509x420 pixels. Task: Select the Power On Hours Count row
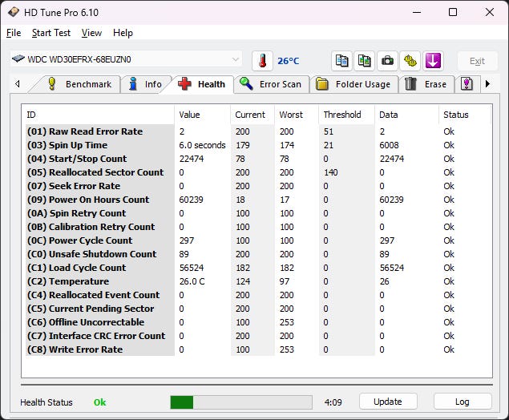258,200
